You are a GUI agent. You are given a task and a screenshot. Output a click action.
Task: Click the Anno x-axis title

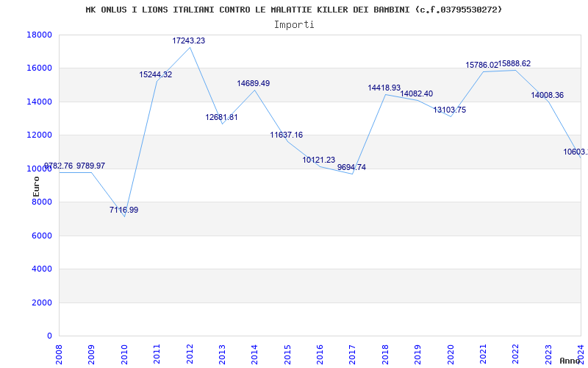coord(570,361)
